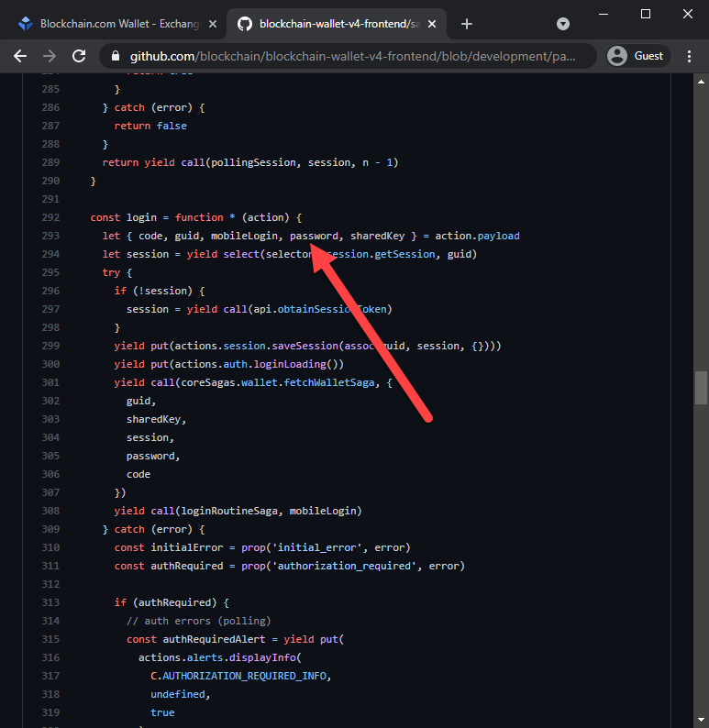This screenshot has width=709, height=728.
Task: Select line number 293
Action: point(50,236)
